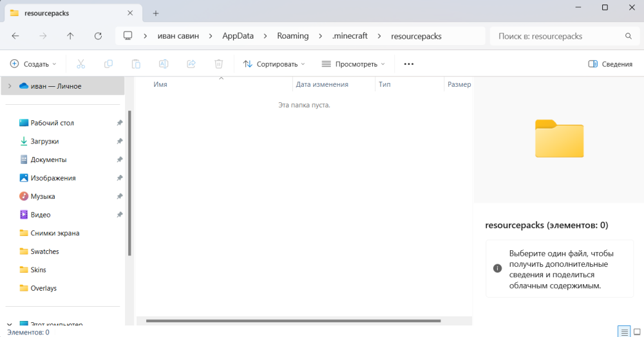
Task: Expand chevron after .minecraft breadcrumb
Action: [379, 36]
